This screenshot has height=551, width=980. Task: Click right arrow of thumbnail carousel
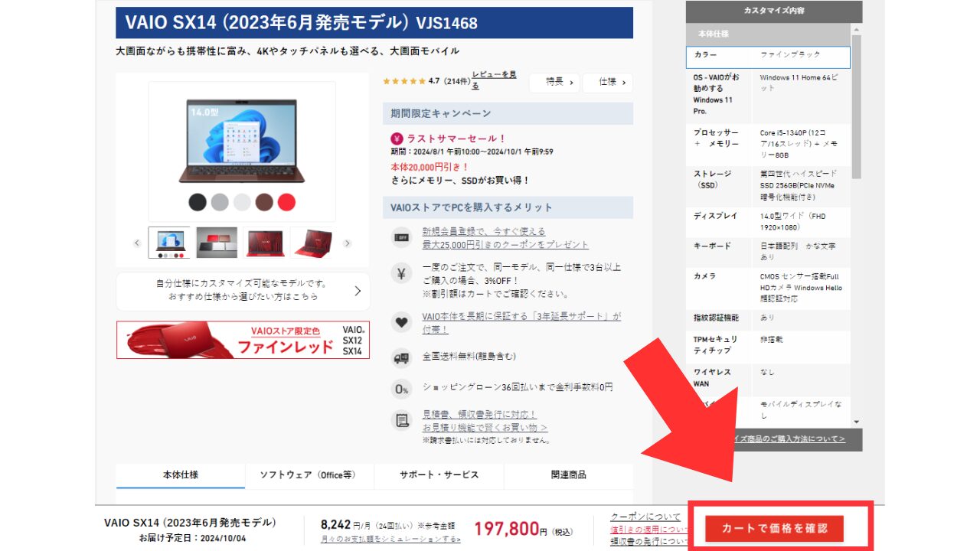pos(347,243)
